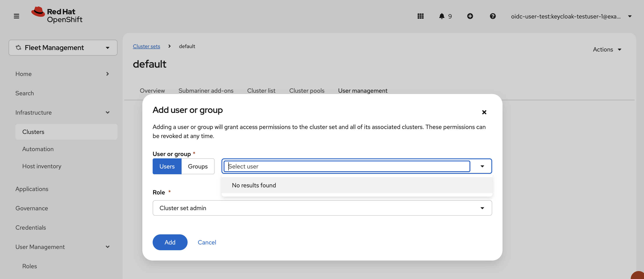Image resolution: width=644 pixels, height=279 pixels.
Task: Open the notifications bell
Action: (442, 16)
